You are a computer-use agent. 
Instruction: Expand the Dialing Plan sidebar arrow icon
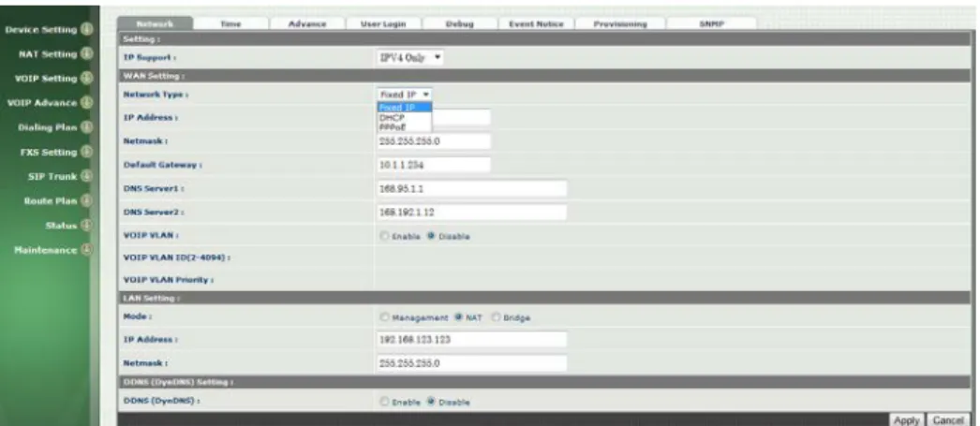(87, 127)
